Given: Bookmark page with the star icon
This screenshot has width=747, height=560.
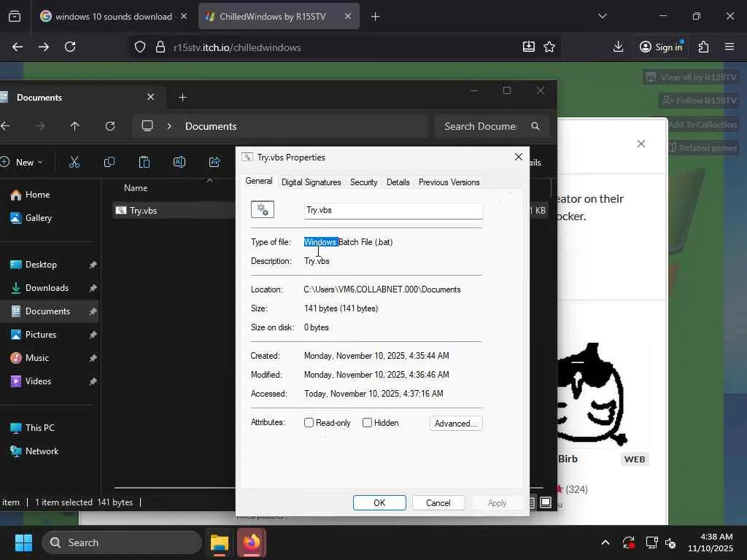Looking at the screenshot, I should [549, 47].
